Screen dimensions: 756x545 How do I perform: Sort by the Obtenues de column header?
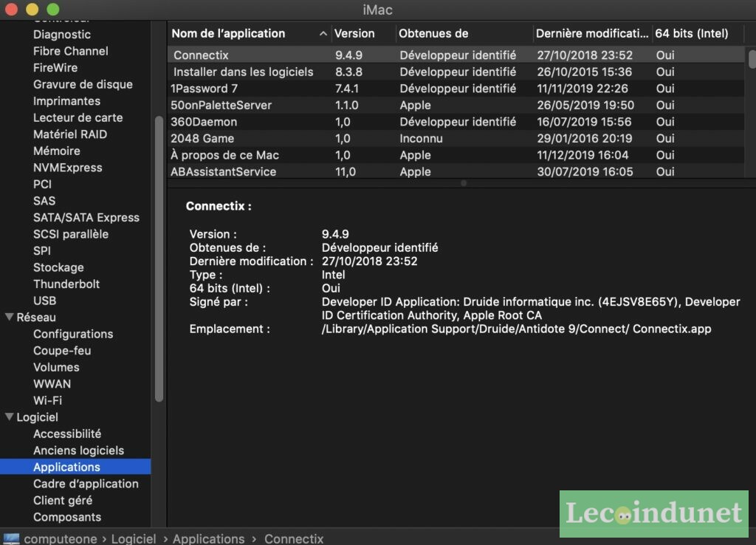click(x=433, y=33)
